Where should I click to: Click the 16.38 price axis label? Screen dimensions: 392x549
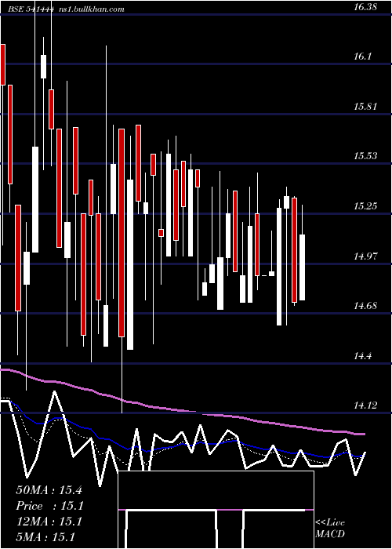coord(365,6)
